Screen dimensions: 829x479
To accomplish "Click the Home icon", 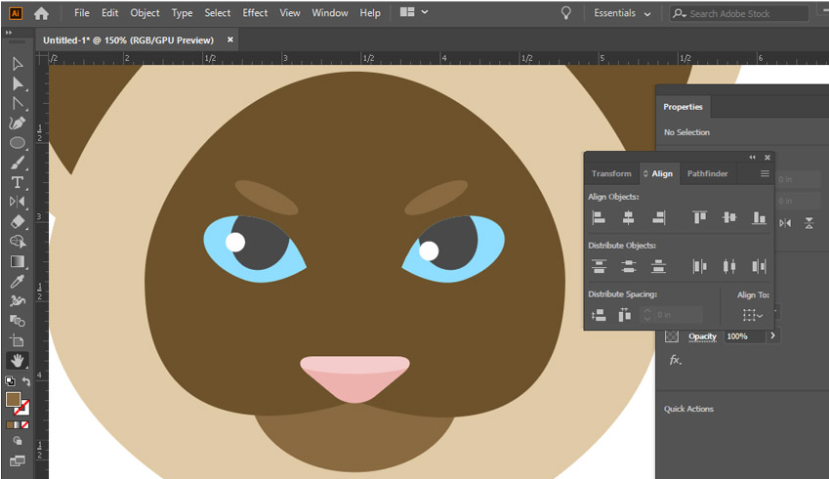I will coord(41,13).
